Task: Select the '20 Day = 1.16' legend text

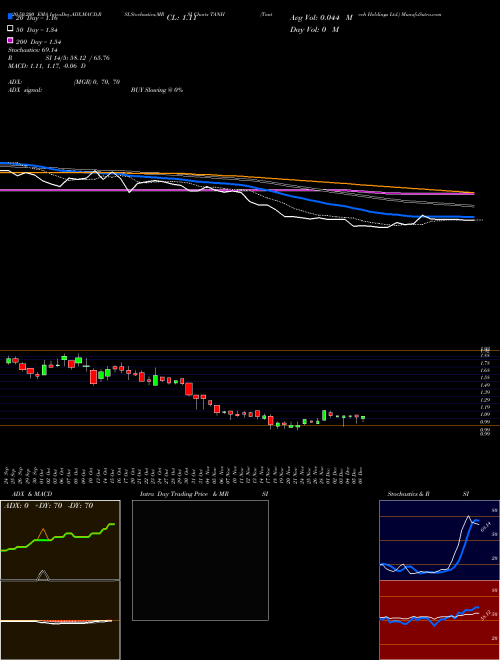Action: coord(36,18)
